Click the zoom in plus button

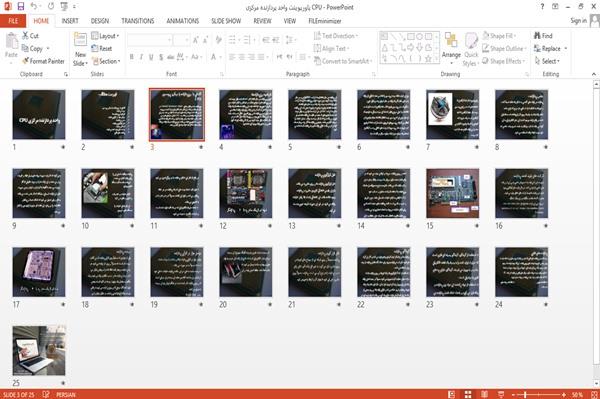pyautogui.click(x=564, y=394)
